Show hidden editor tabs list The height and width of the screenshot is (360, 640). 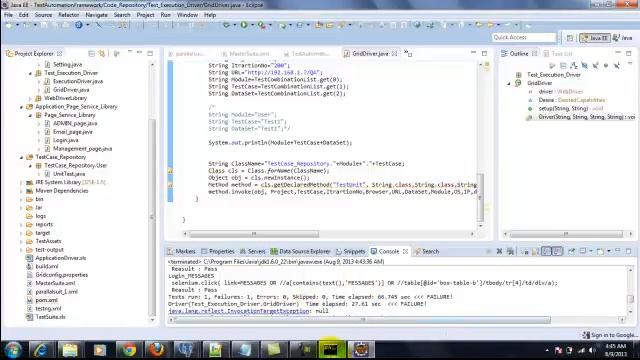pos(408,53)
